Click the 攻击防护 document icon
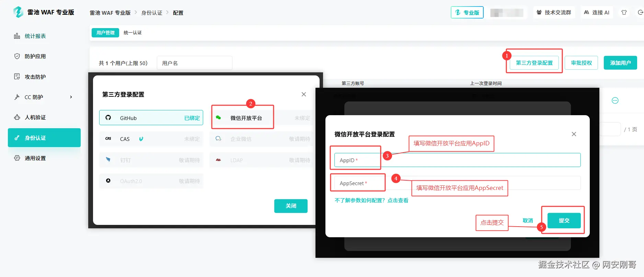The width and height of the screenshot is (644, 277). 17,76
